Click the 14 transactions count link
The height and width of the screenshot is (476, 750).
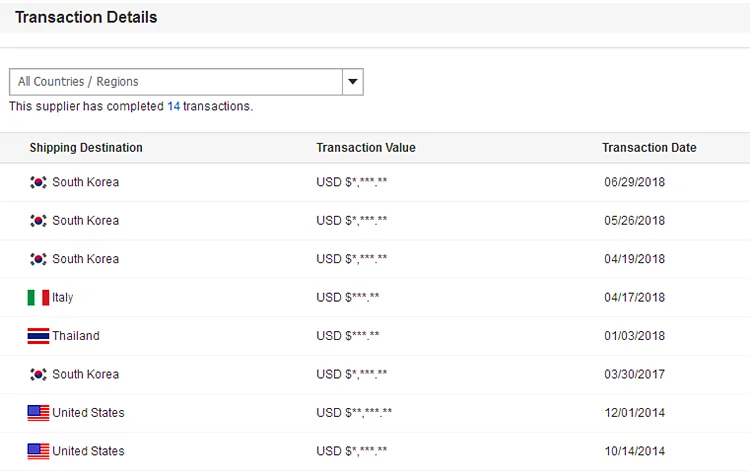[x=174, y=106]
